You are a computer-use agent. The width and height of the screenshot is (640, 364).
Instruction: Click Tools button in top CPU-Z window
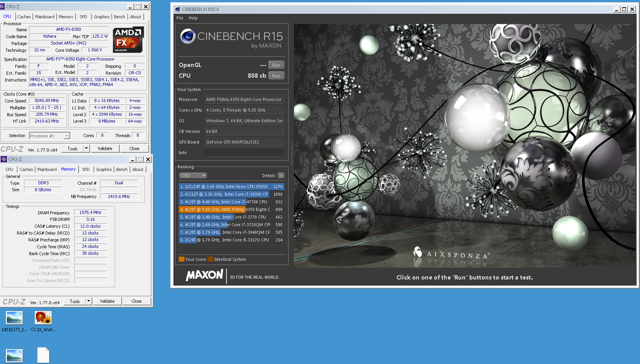pos(72,148)
